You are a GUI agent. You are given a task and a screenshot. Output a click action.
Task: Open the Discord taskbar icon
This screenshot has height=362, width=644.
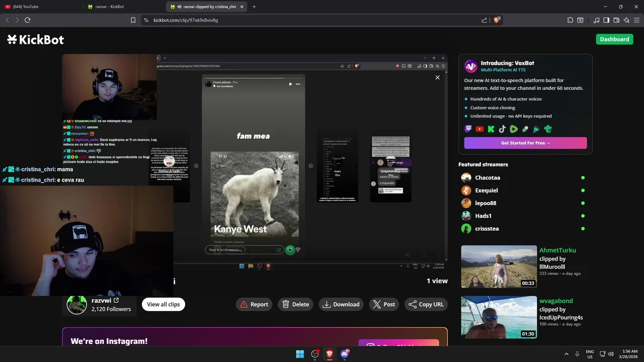point(345,354)
